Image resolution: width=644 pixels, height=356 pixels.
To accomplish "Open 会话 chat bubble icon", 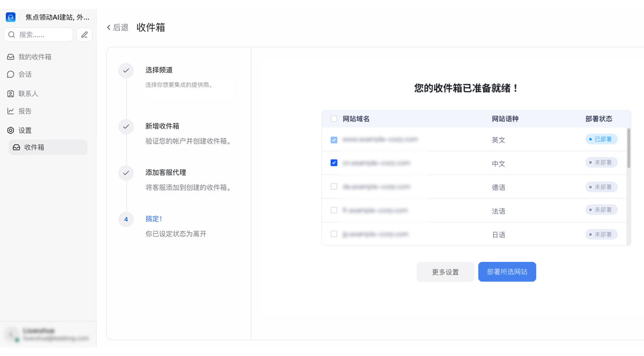I will (x=11, y=74).
